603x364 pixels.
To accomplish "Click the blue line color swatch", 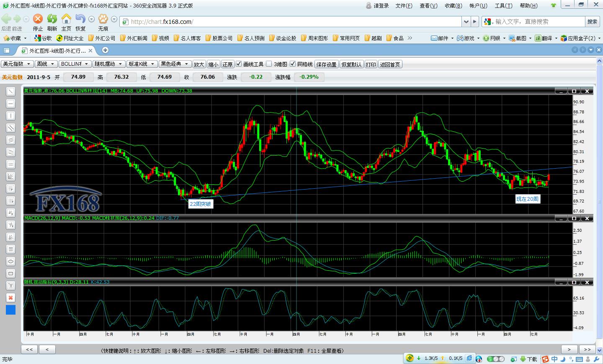I will (x=11, y=310).
